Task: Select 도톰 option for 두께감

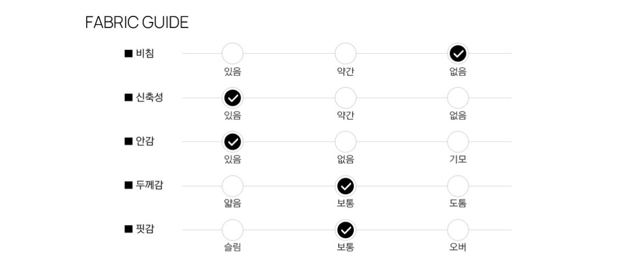Action: pyautogui.click(x=458, y=186)
